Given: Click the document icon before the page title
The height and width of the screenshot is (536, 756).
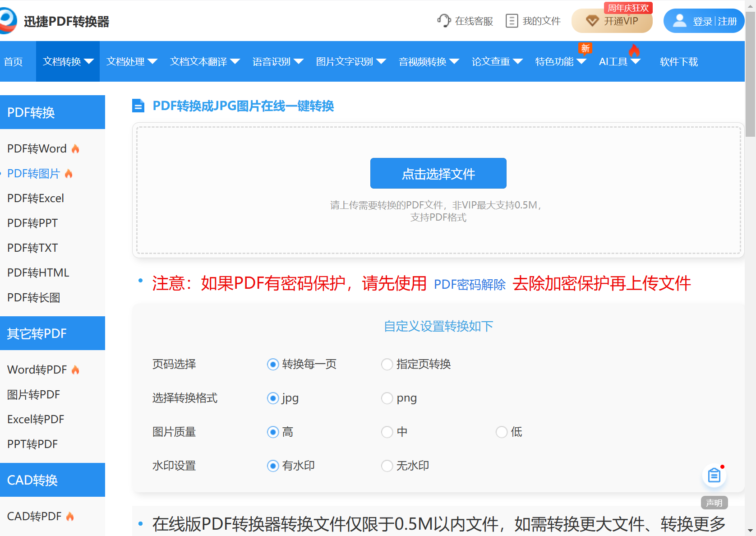Looking at the screenshot, I should [138, 106].
